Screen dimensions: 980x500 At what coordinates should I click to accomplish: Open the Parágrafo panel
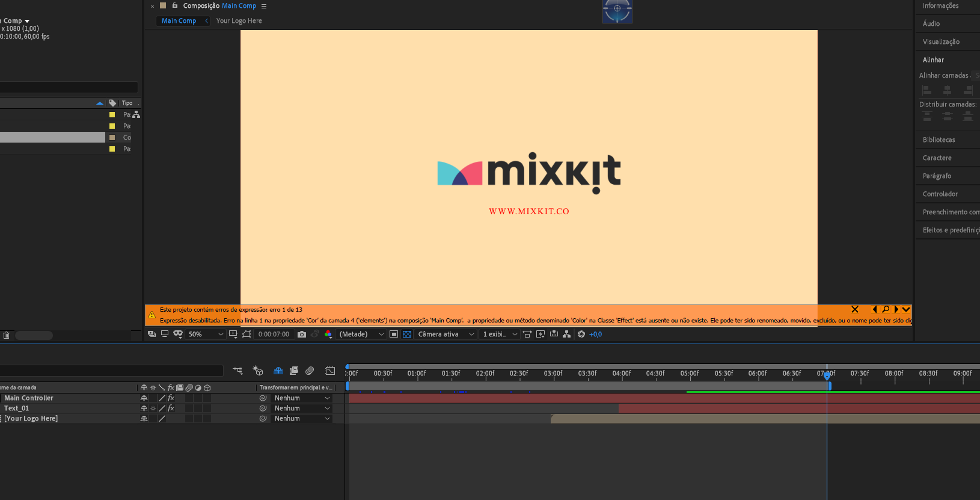point(937,176)
